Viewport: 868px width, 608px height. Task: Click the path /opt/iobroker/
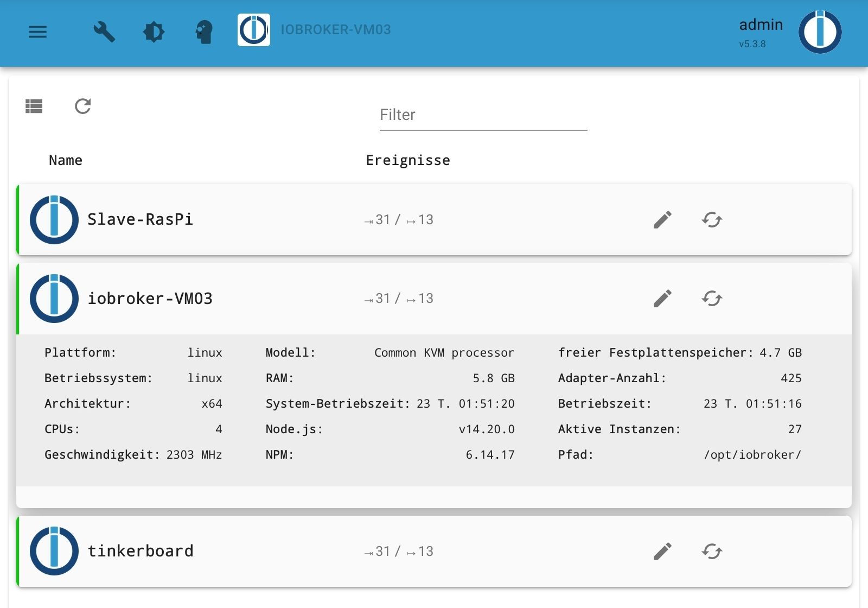(x=752, y=455)
